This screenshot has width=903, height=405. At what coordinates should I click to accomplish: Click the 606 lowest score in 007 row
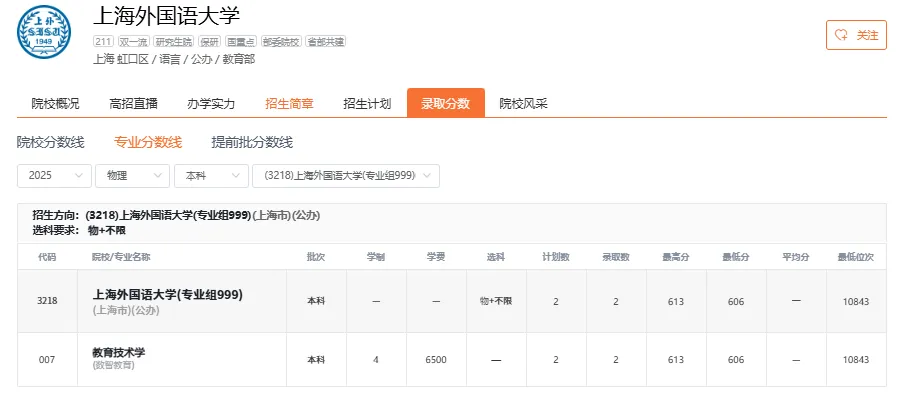pos(736,359)
